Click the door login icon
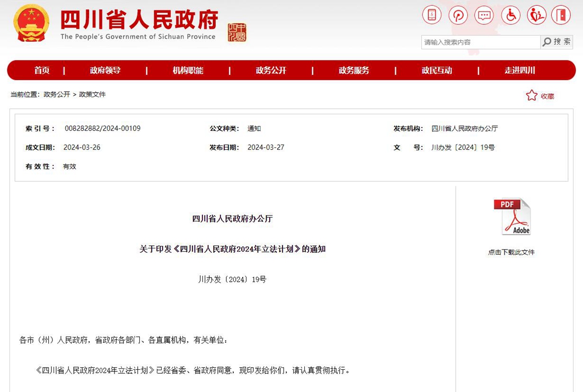 click(561, 15)
